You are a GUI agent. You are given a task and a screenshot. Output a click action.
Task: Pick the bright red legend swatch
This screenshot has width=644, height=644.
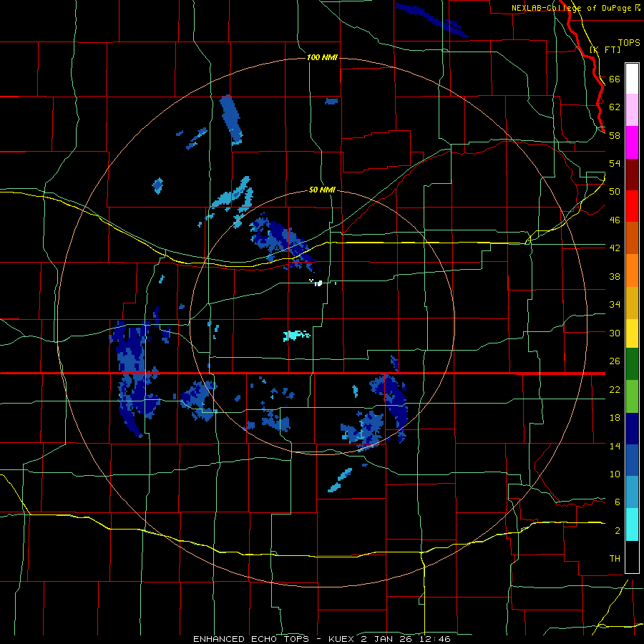632,206
